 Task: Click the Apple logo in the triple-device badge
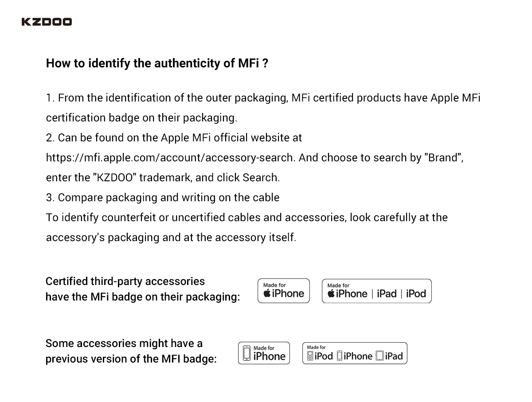coord(331,293)
